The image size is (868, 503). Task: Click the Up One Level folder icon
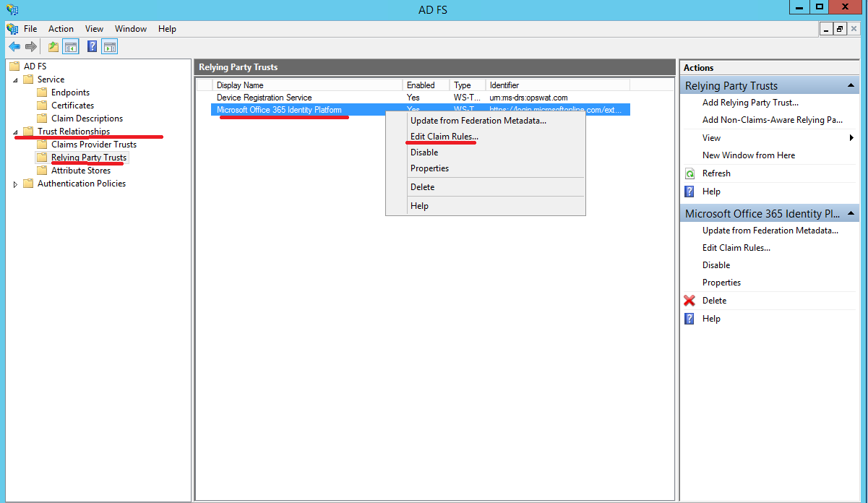53,47
